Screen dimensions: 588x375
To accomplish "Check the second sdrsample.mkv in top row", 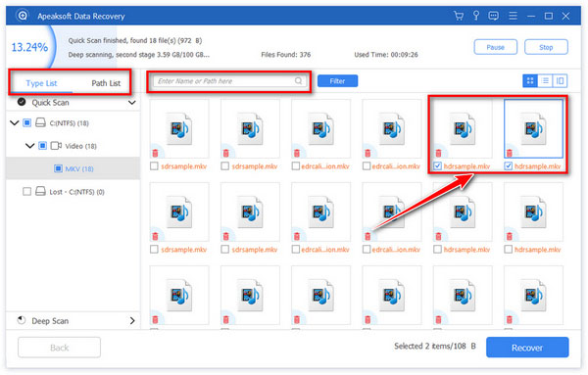I will 225,165.
